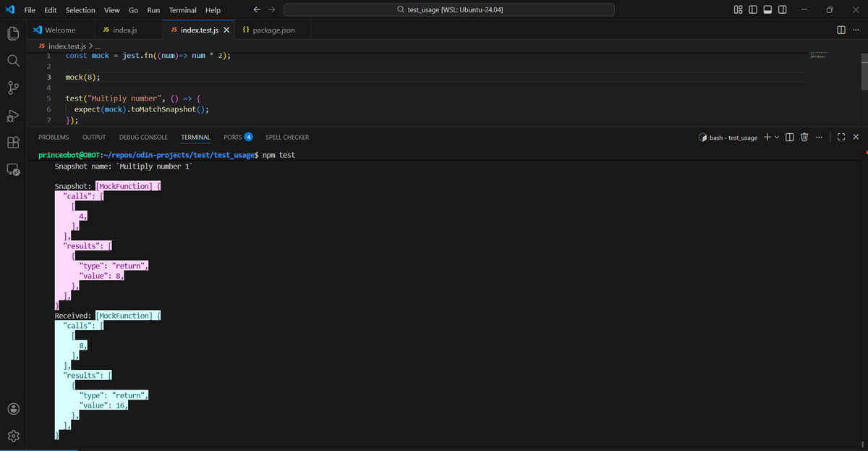The image size is (868, 451).
Task: Open the Selection menu
Action: tap(80, 10)
